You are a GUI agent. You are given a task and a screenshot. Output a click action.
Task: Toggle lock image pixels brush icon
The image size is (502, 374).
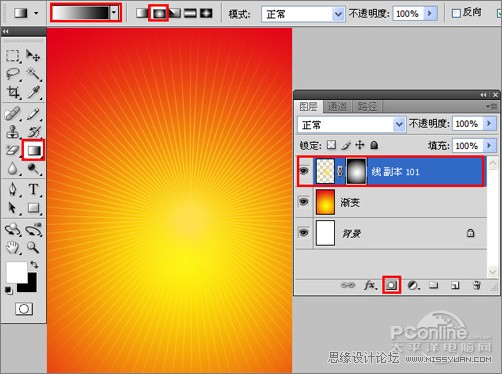[x=346, y=145]
